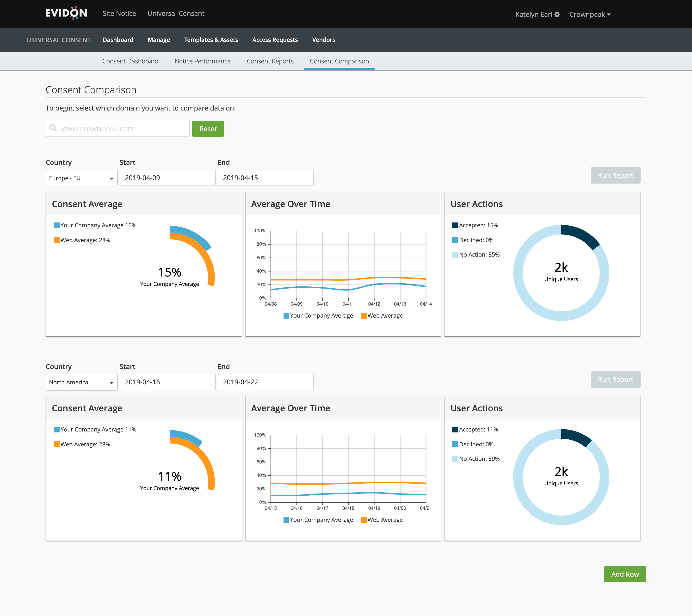Click blue Your Company Average 11% legend icon

click(x=56, y=430)
